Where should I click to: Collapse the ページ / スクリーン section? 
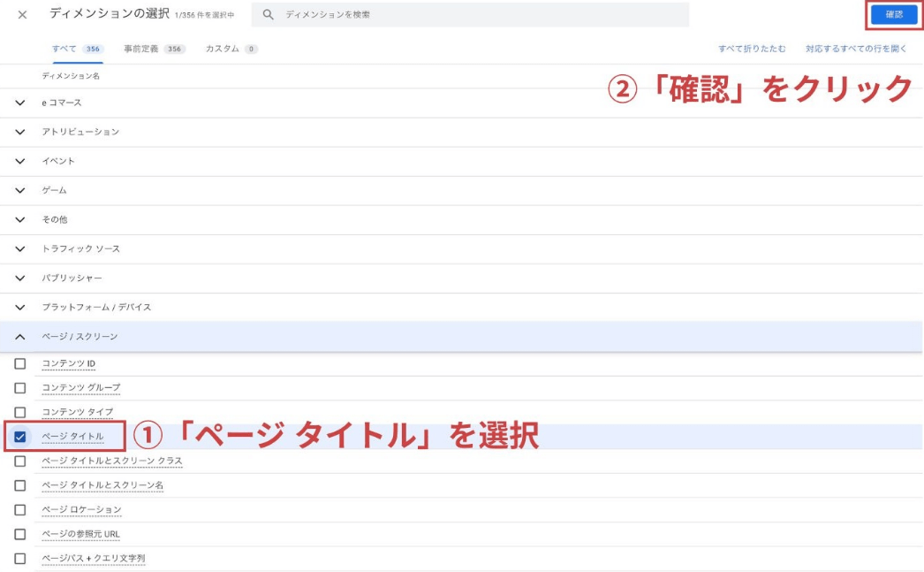[x=20, y=337]
